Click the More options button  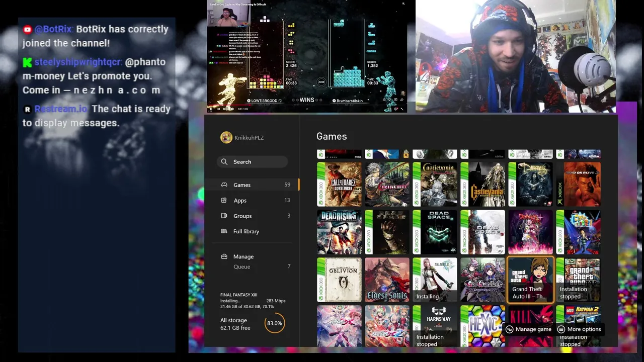[579, 329]
